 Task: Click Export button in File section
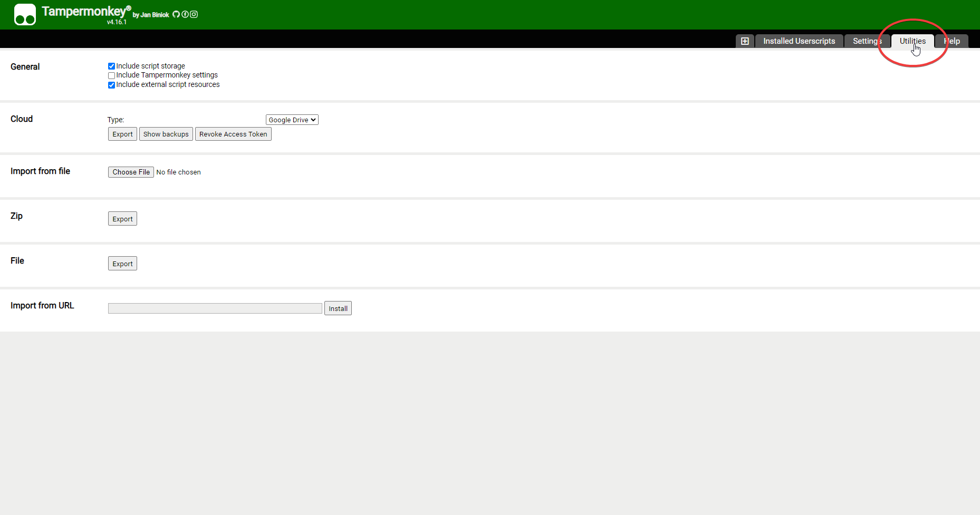[122, 264]
